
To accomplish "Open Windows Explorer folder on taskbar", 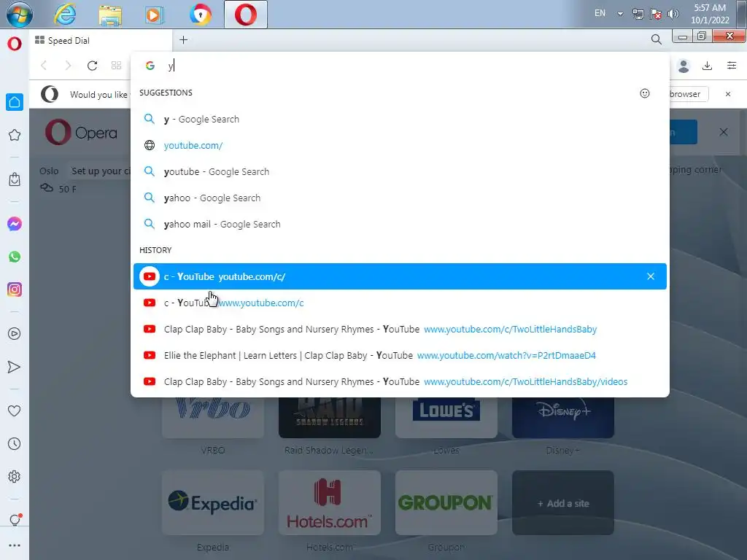I will pyautogui.click(x=110, y=15).
